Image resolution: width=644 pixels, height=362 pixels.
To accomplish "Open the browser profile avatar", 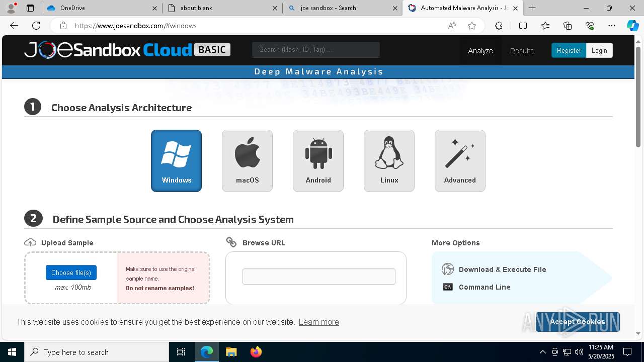I will click(11, 8).
